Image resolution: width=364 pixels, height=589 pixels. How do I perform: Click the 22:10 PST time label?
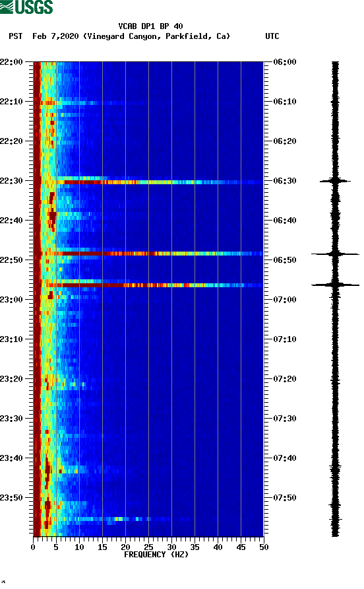pyautogui.click(x=11, y=102)
